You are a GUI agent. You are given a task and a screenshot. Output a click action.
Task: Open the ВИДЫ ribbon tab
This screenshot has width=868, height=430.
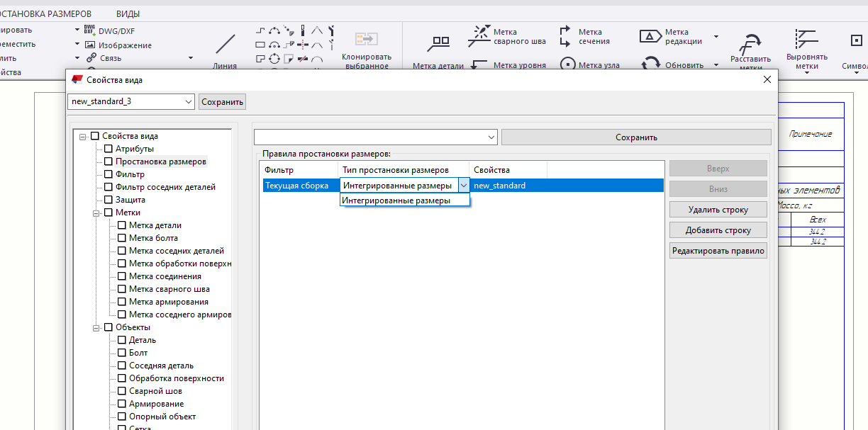128,13
